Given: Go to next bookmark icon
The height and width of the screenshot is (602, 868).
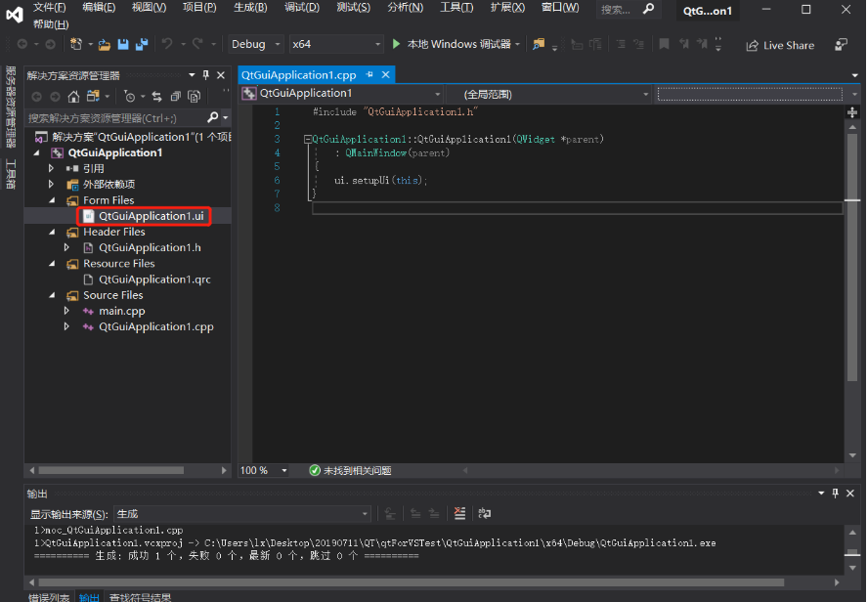Looking at the screenshot, I should [x=702, y=44].
